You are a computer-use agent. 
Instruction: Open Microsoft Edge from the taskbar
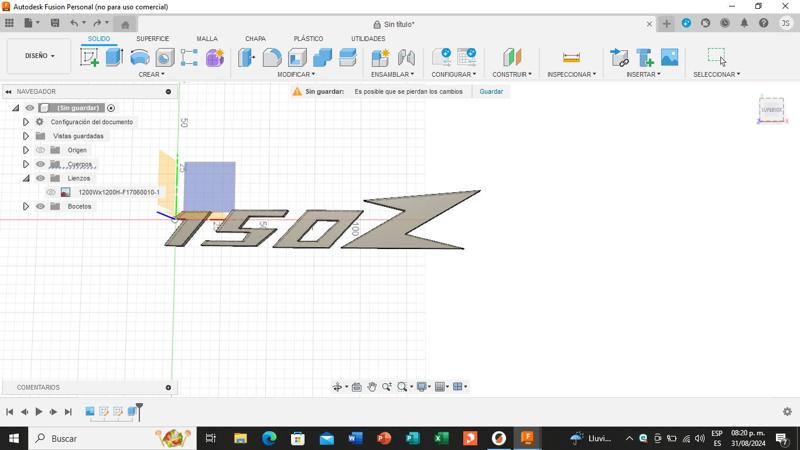coord(269,438)
